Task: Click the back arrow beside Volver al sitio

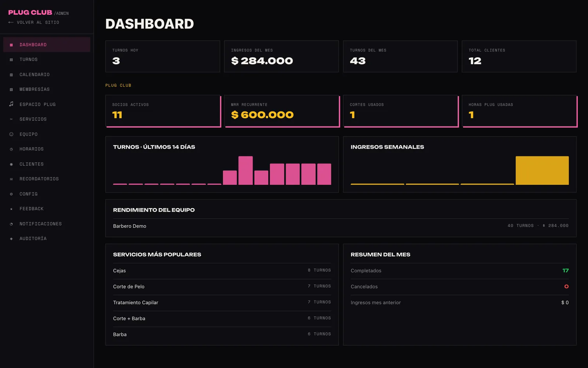Action: (11, 22)
